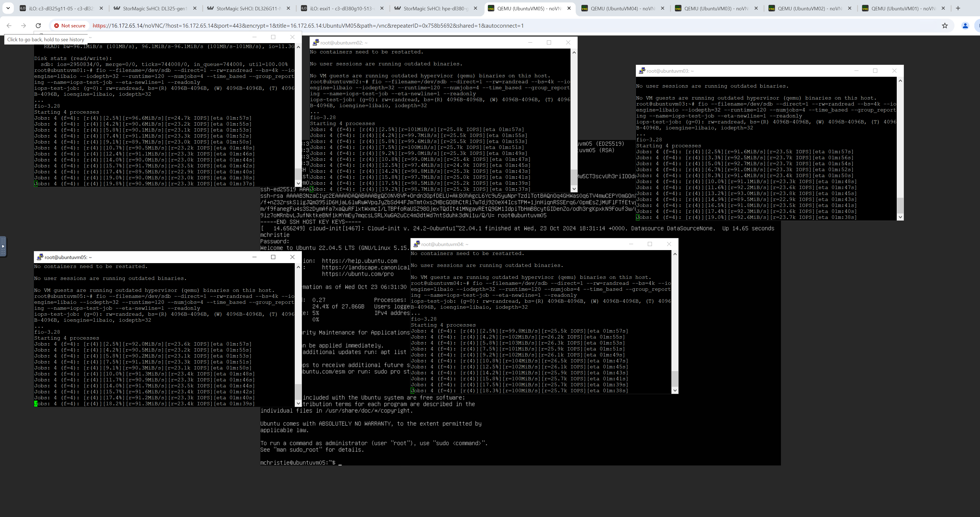Minimize the root@ubuntuvm05 window
980x517 pixels.
[255, 257]
